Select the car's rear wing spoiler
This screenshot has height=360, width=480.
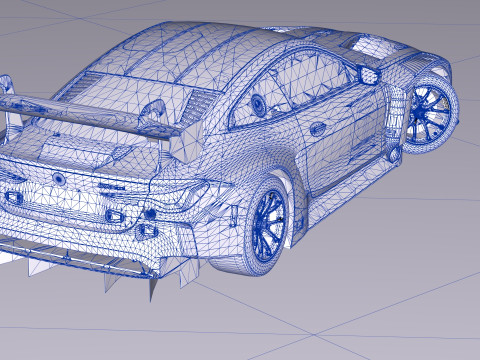point(90,117)
